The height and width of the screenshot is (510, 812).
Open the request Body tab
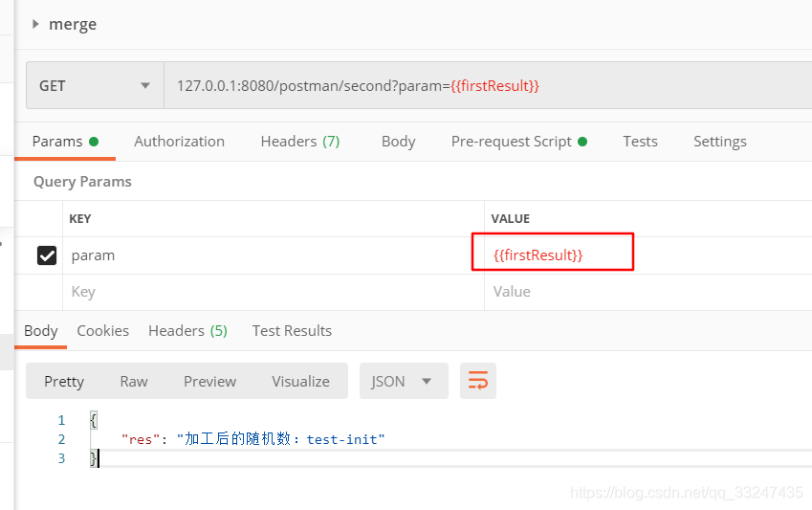[x=398, y=142]
